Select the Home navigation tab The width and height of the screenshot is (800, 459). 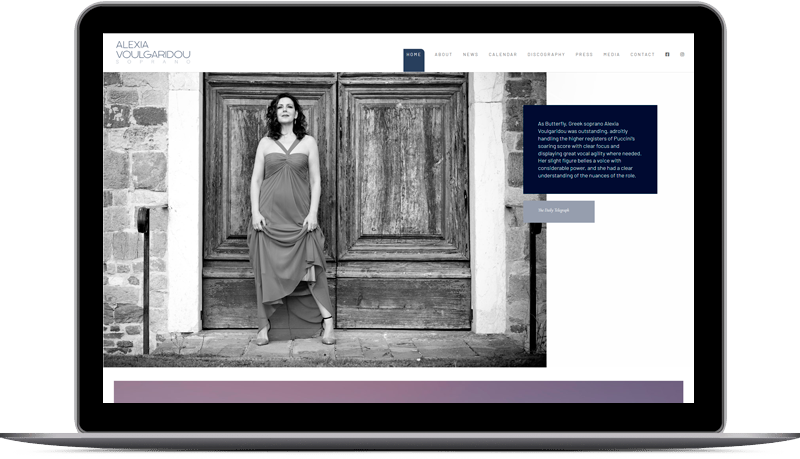414,55
